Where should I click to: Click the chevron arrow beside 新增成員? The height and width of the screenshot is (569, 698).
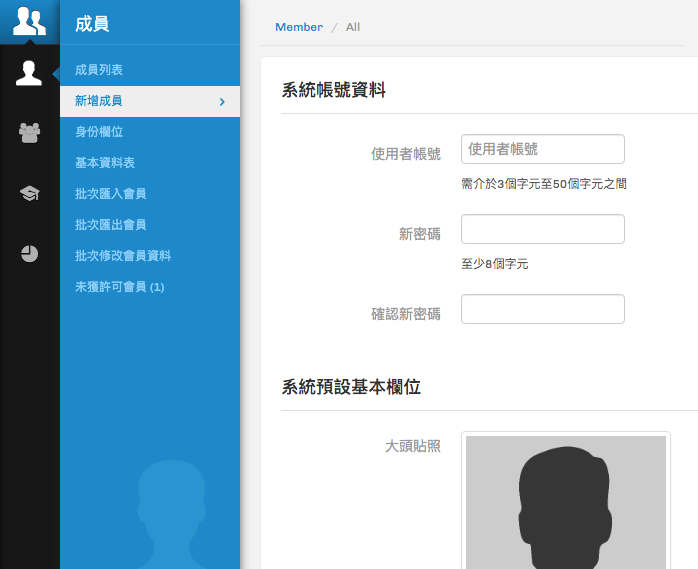(222, 102)
